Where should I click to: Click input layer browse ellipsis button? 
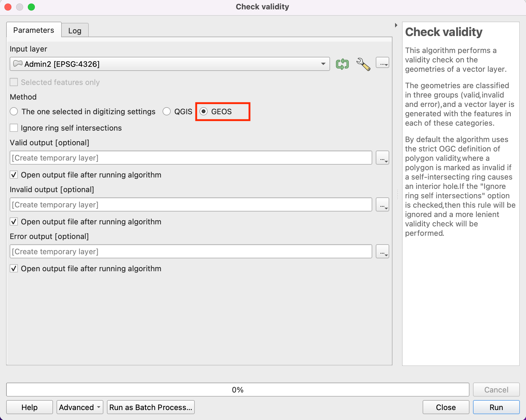[382, 63]
